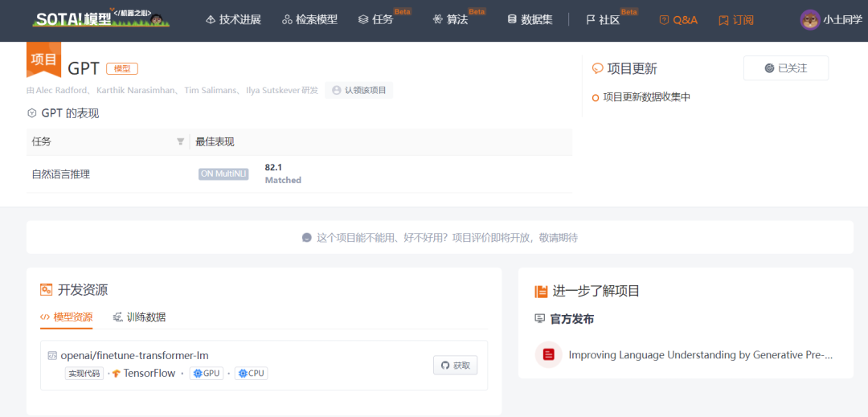Click the 官方发布 monitor icon
Screen dimensions: 868x417
click(x=540, y=319)
